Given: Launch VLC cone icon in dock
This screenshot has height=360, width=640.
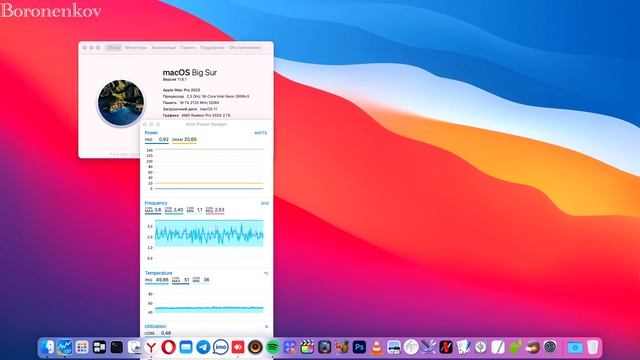Looking at the screenshot, I should coord(376,347).
